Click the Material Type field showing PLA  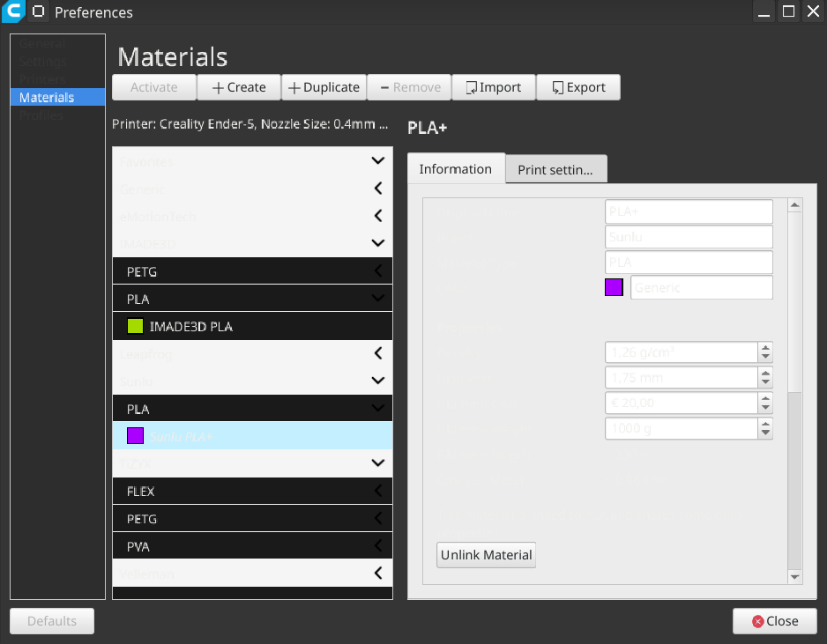[x=689, y=262]
